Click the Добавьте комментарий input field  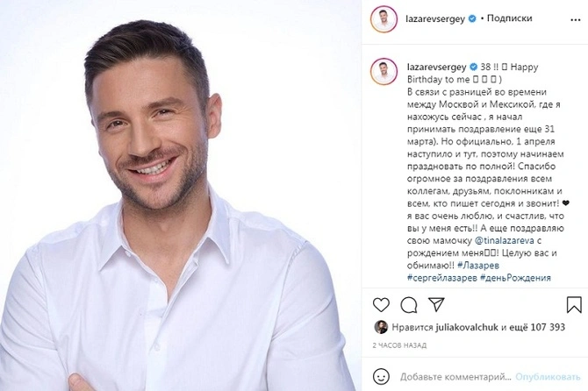(455, 377)
